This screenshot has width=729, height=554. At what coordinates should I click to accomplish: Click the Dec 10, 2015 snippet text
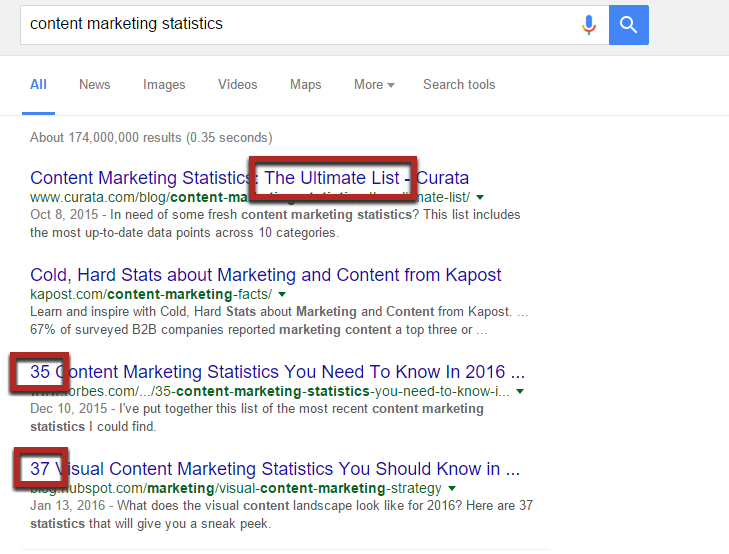click(257, 417)
